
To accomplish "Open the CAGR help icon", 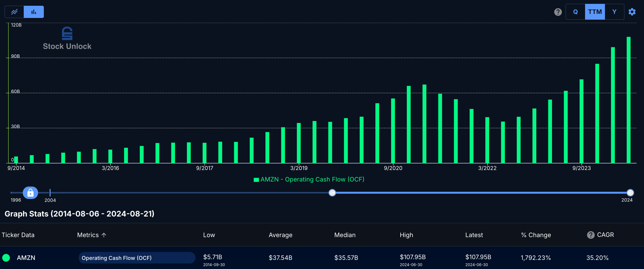I will coord(591,235).
